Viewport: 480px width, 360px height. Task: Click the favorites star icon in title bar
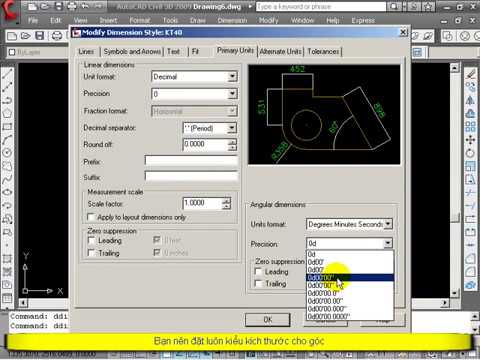(x=428, y=6)
